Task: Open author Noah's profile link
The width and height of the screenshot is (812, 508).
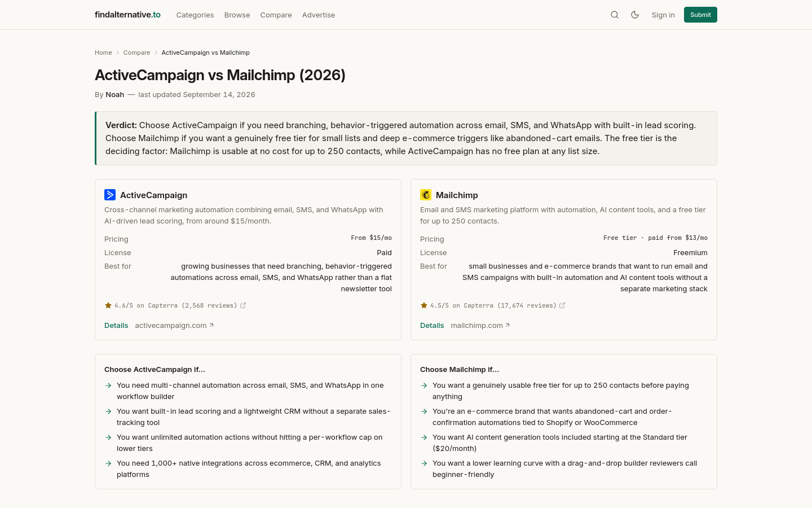Action: [x=115, y=95]
